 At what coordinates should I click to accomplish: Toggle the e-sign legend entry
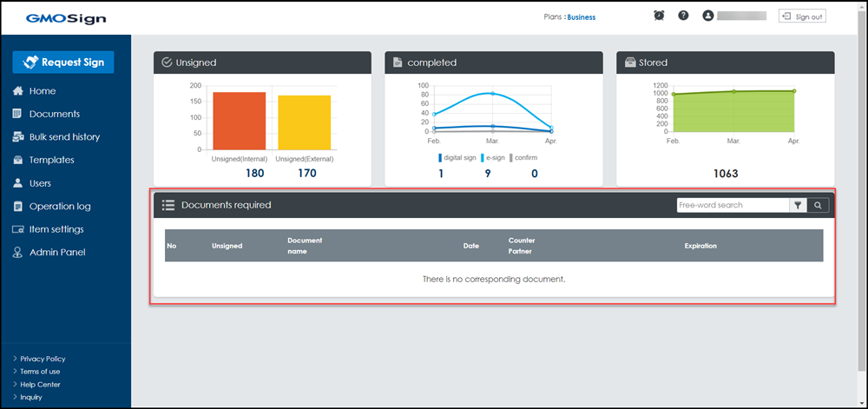pyautogui.click(x=493, y=158)
